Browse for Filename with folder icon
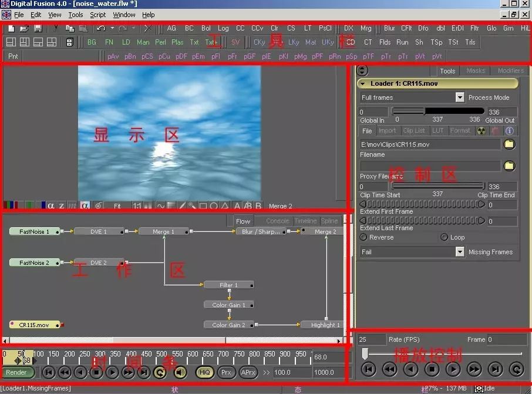The image size is (532, 394). tap(509, 144)
